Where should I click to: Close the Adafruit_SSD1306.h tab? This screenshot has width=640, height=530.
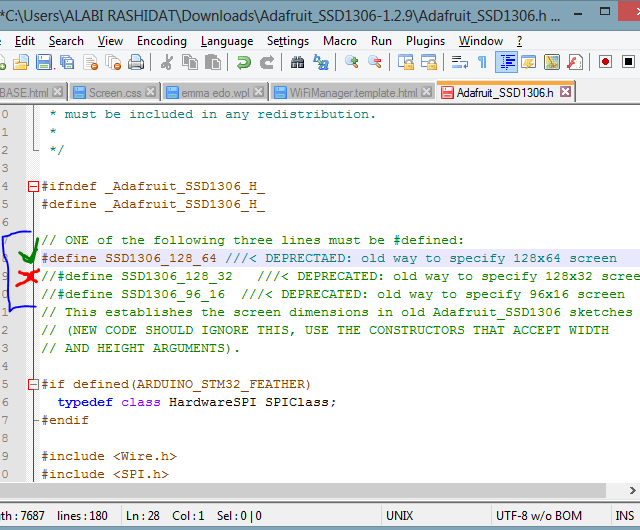tap(565, 93)
